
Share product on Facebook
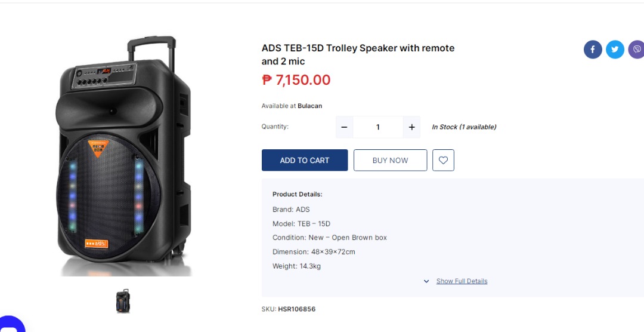[x=593, y=50]
